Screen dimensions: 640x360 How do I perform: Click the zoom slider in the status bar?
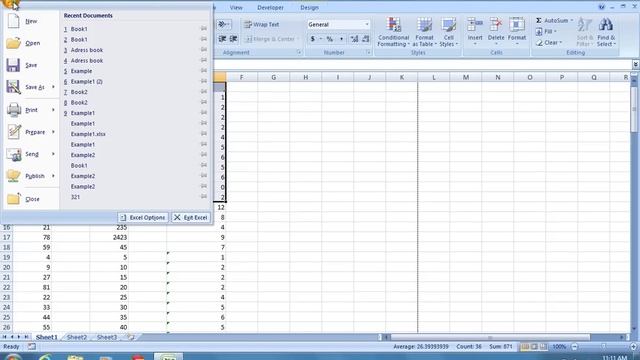point(604,347)
